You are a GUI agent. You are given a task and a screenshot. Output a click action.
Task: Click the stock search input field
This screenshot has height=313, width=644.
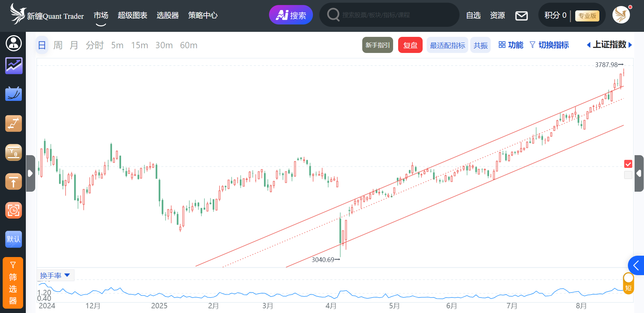396,15
